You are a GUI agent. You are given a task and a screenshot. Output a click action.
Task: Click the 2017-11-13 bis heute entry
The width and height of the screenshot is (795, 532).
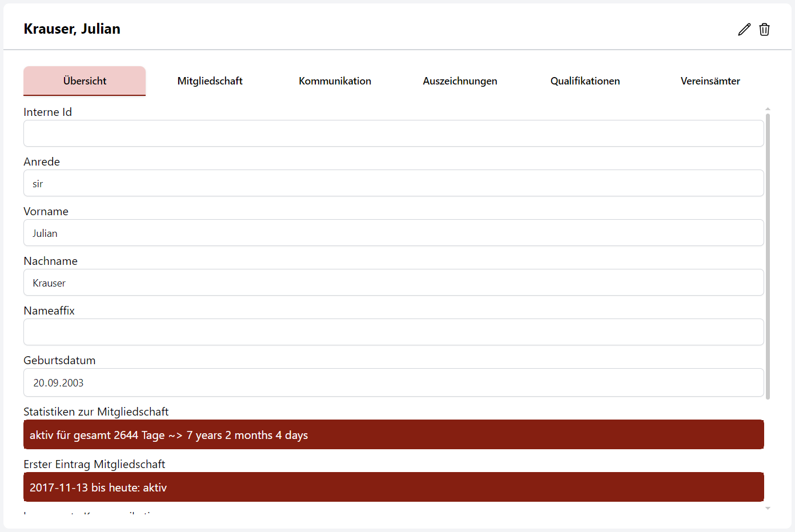(394, 487)
